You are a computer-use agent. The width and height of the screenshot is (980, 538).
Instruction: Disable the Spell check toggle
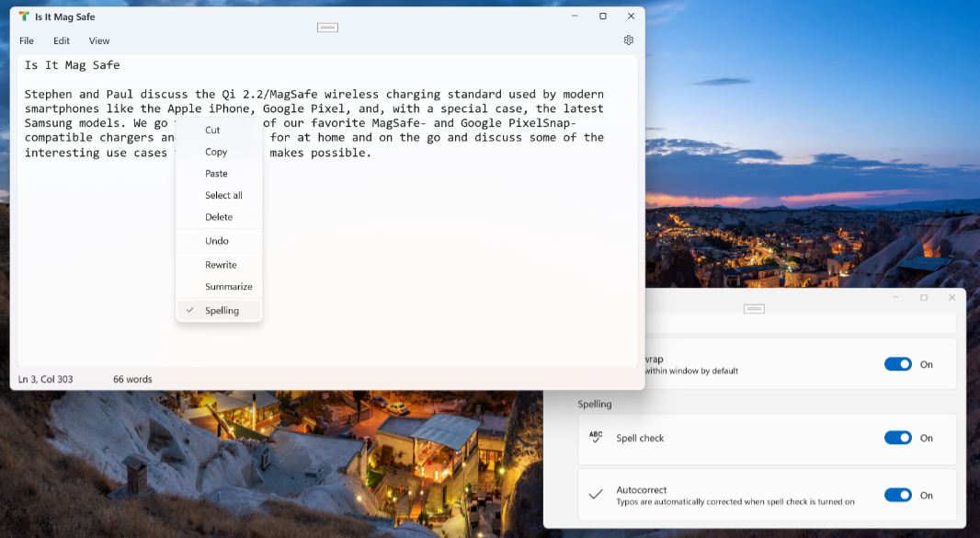pos(898,438)
